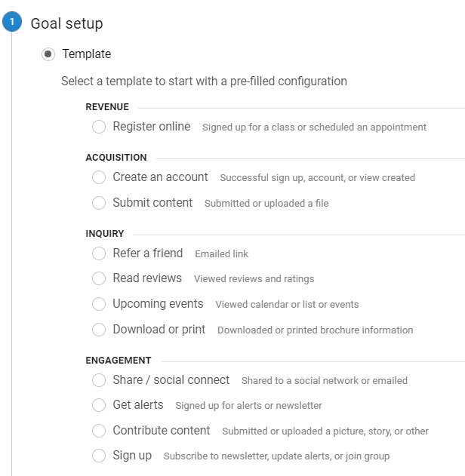Click the Goal setup heading
The image size is (465, 476).
(67, 23)
